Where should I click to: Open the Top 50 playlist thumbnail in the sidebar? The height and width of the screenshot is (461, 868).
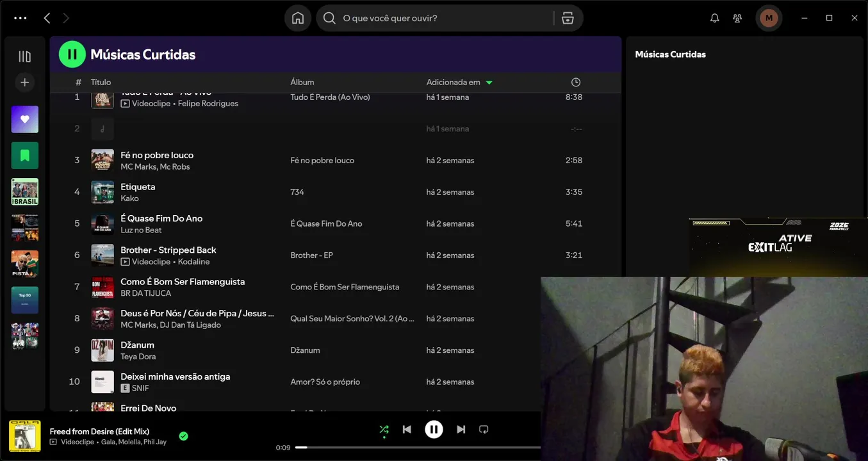tap(24, 300)
